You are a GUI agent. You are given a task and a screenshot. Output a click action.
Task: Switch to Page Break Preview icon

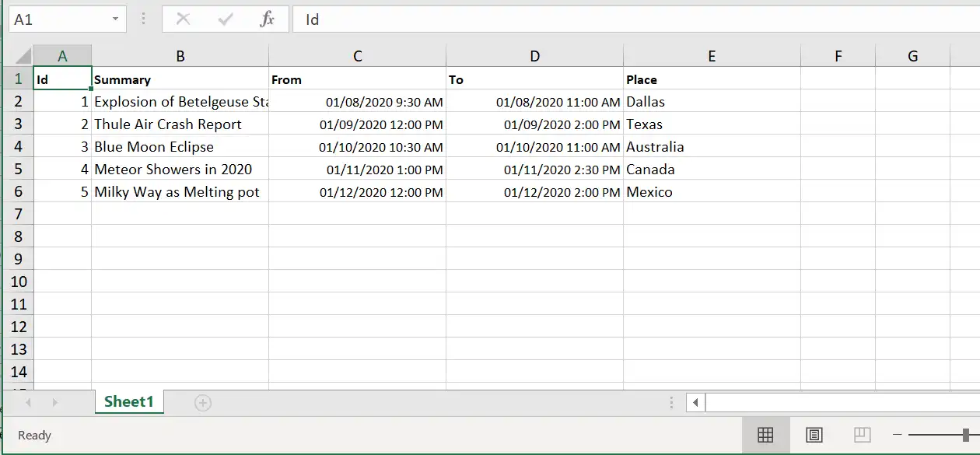pyautogui.click(x=862, y=435)
